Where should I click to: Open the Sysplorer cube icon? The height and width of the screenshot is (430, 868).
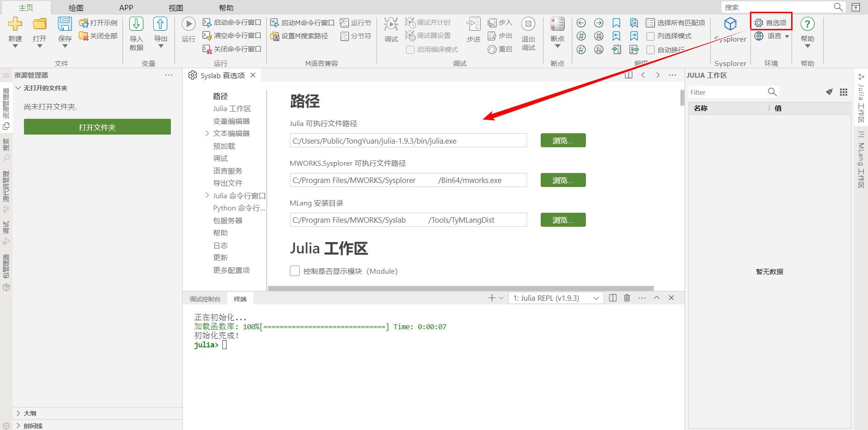730,24
